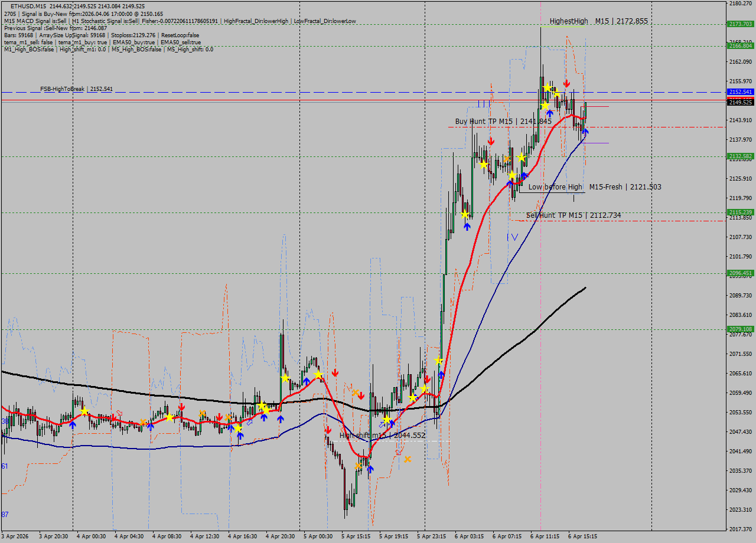The width and height of the screenshot is (756, 543).
Task: Select the FSB-HighToBreak 2152.541 label
Action: pyautogui.click(x=76, y=89)
